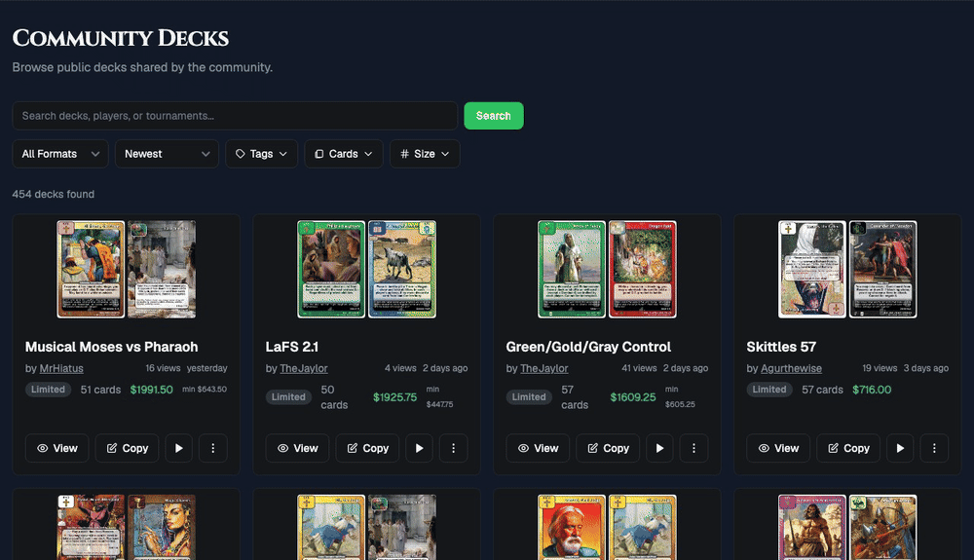Viewport: 974px width, 560px height.
Task: Open the Newest sort dropdown
Action: [x=167, y=154]
